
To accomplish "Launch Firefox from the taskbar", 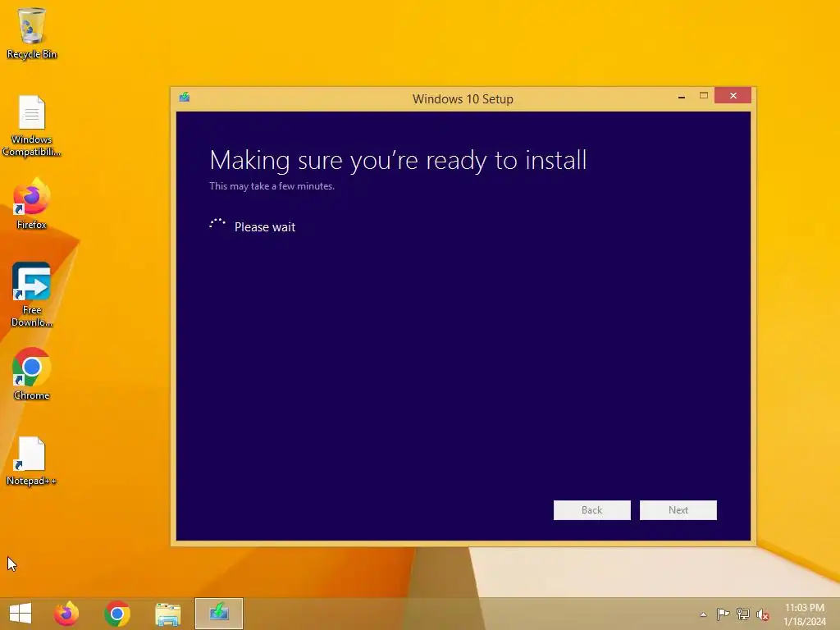I will [66, 614].
